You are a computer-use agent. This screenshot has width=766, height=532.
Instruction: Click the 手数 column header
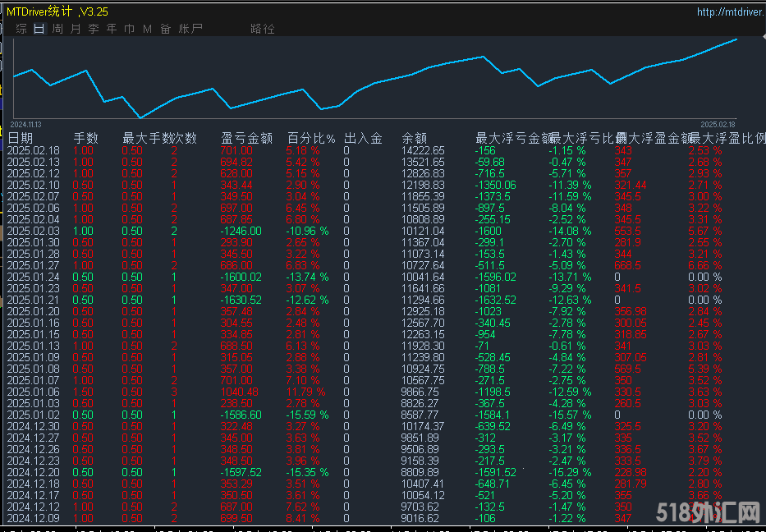(x=86, y=138)
